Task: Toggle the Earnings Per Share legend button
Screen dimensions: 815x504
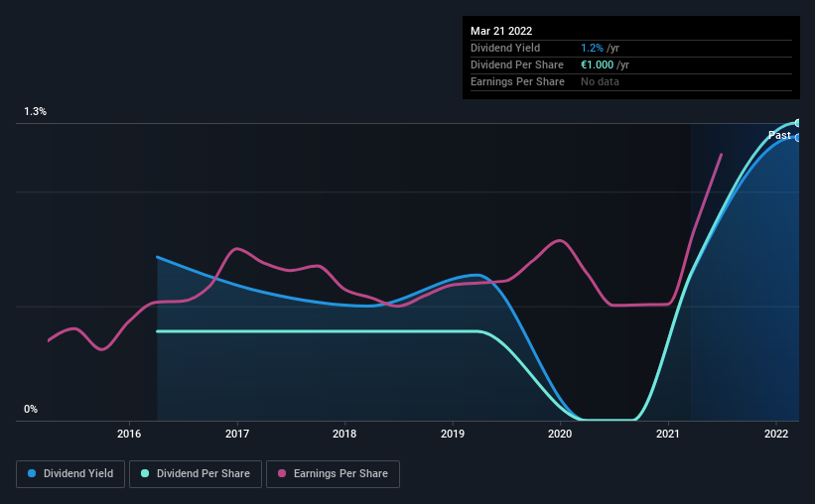Action: click(333, 474)
